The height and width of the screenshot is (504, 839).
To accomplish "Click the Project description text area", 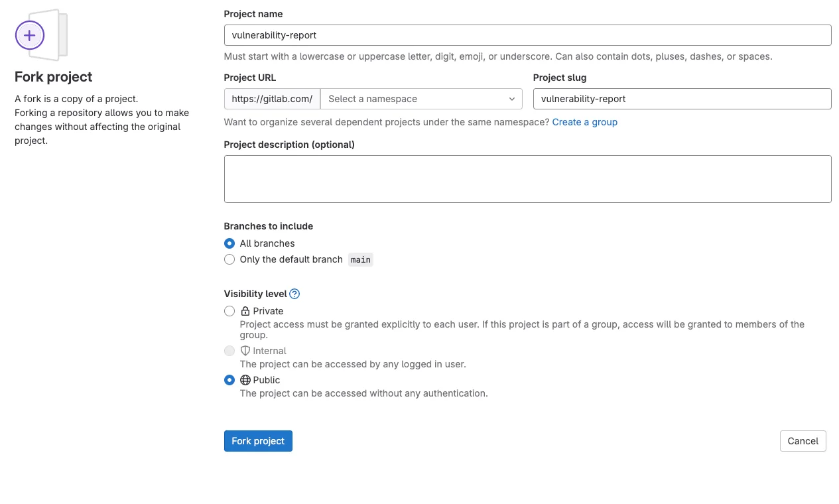I will [x=527, y=179].
